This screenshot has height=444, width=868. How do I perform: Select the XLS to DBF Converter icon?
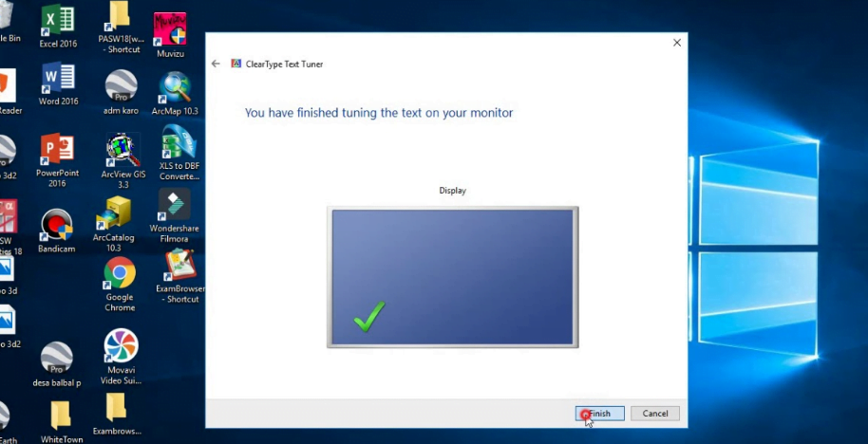pos(179,153)
